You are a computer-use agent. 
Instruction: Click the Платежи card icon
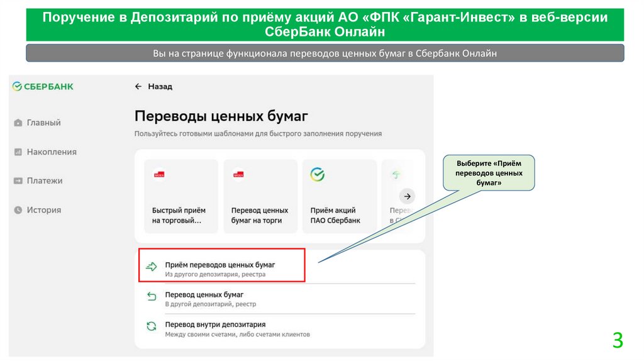click(x=18, y=181)
